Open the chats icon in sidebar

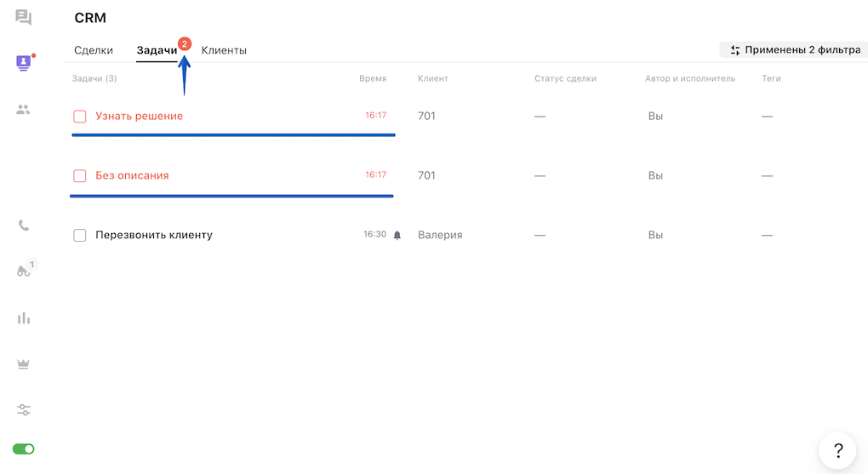coord(23,17)
